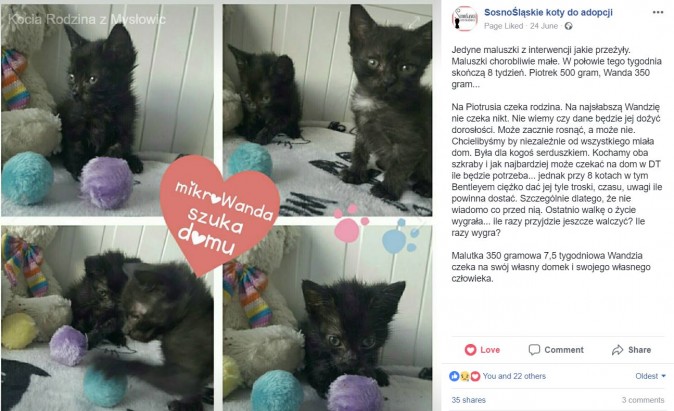
Task: Click the Love heart reaction icon
Action: tap(471, 350)
